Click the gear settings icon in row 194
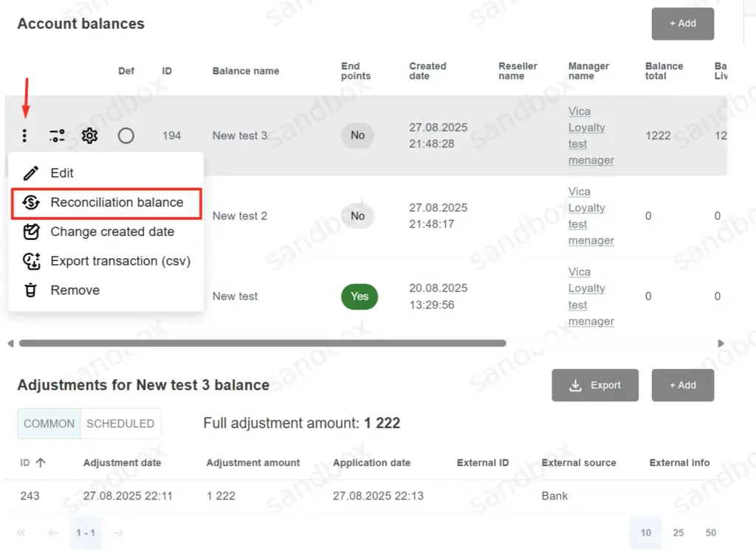This screenshot has height=554, width=756. click(89, 136)
